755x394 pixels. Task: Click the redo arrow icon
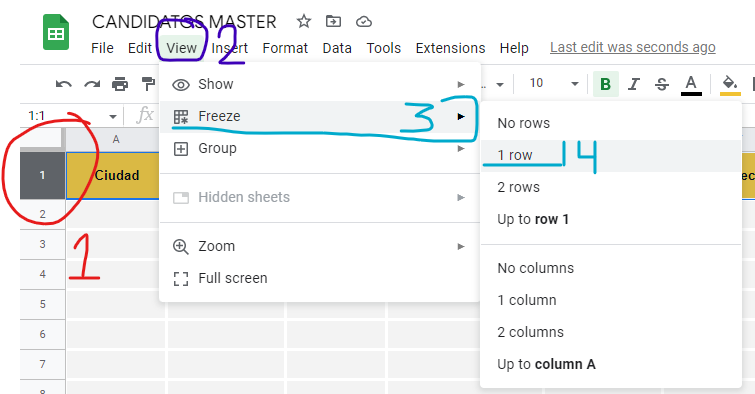pos(92,84)
